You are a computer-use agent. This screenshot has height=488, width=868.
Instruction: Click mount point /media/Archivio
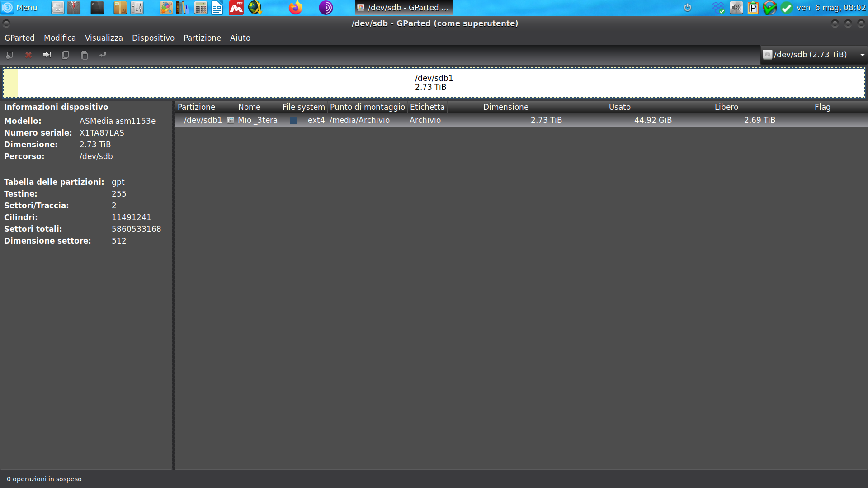[359, 120]
